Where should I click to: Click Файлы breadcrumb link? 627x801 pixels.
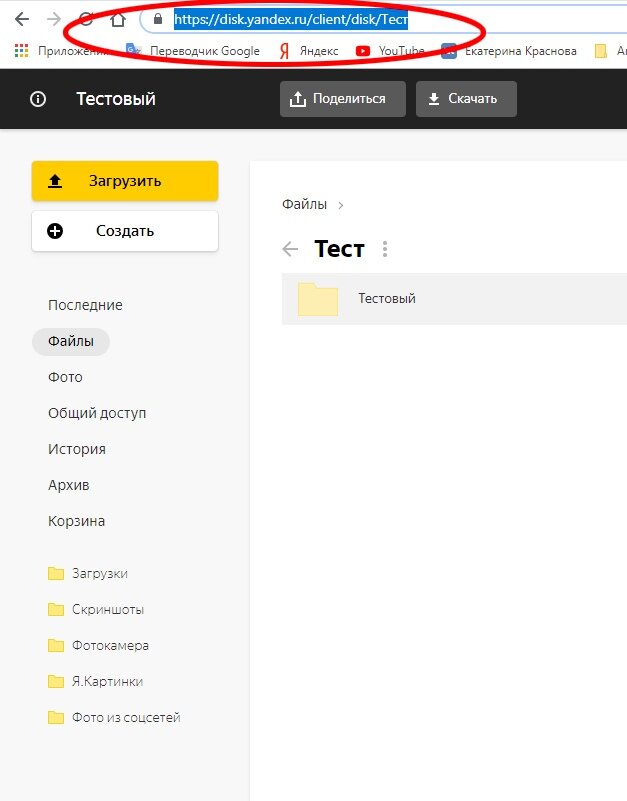point(304,204)
